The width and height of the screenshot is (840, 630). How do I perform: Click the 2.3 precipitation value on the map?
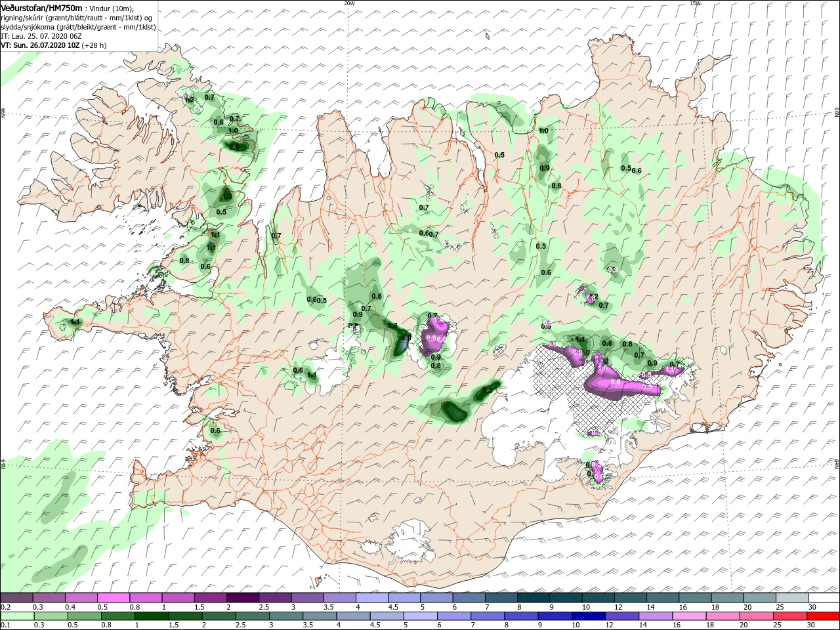click(x=487, y=390)
